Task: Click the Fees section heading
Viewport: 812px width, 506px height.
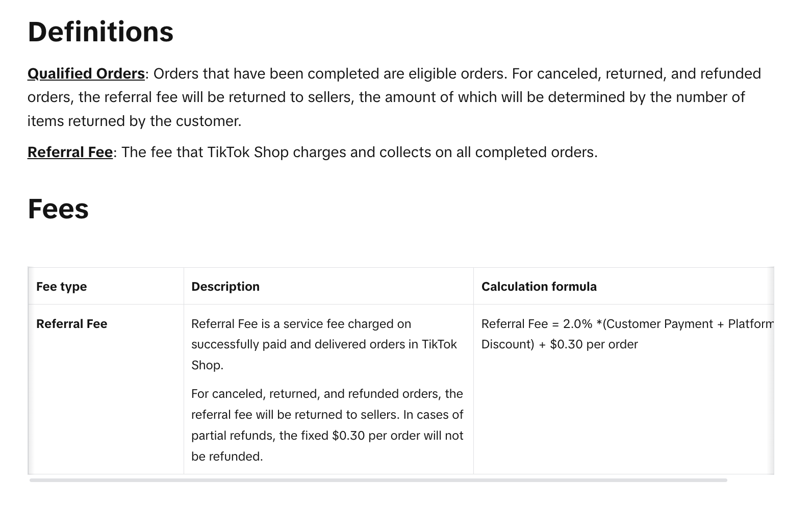Action: click(x=58, y=209)
